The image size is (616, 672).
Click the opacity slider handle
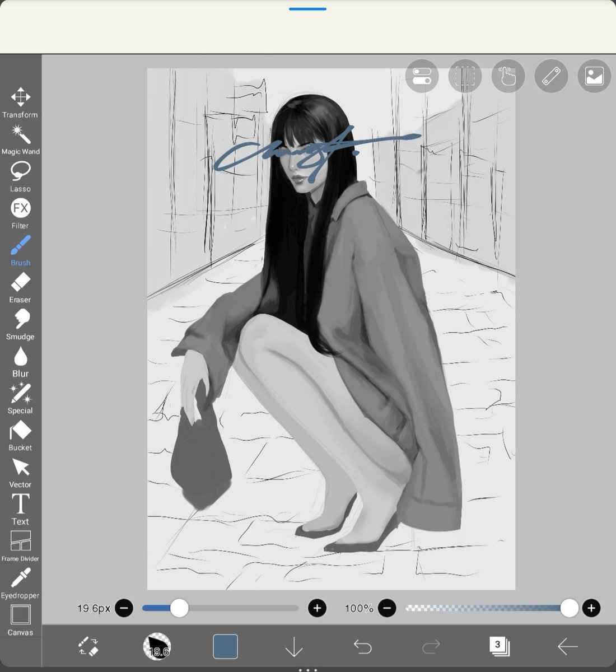(569, 608)
